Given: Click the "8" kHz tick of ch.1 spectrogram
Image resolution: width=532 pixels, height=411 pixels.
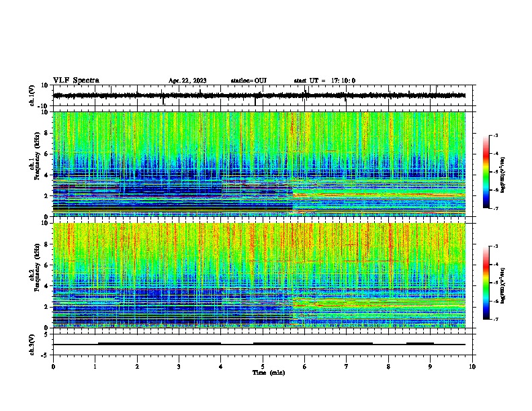Looking at the screenshot, I should click(x=47, y=133).
